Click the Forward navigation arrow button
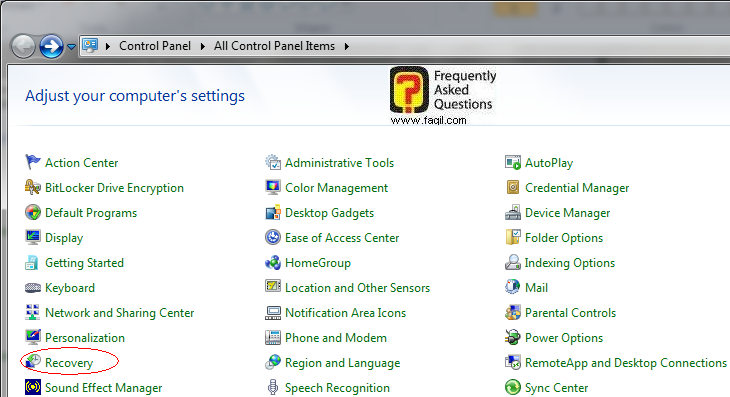 tap(51, 46)
